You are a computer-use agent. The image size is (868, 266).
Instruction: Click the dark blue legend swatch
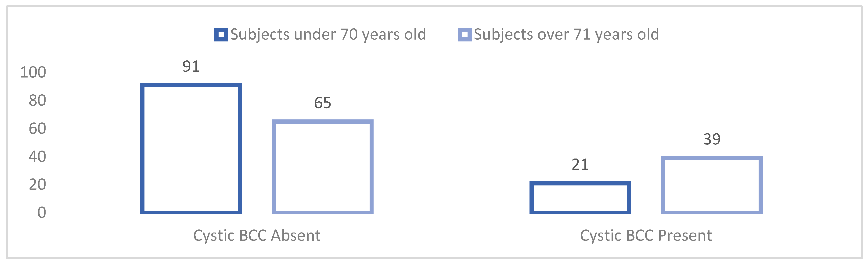click(221, 34)
